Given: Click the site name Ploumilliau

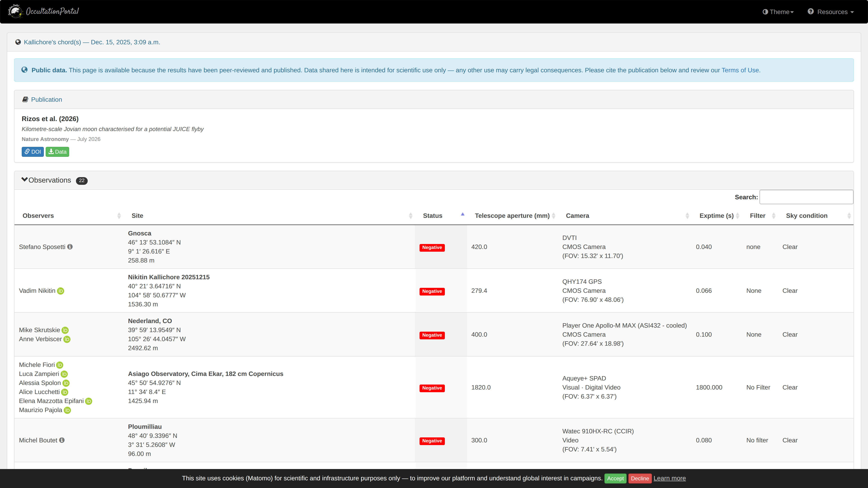Looking at the screenshot, I should pos(145,427).
